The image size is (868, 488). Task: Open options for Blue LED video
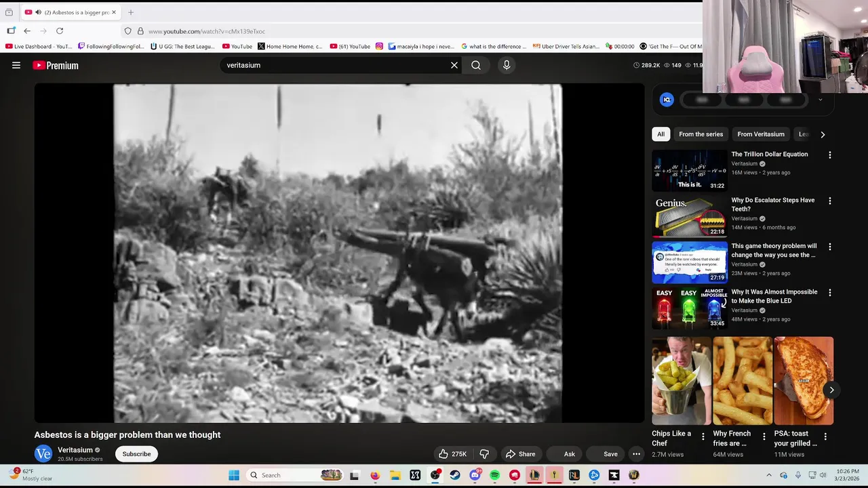pyautogui.click(x=830, y=293)
